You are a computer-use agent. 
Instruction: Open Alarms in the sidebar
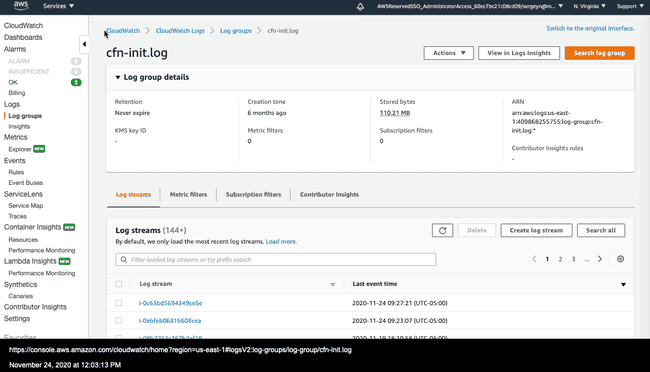point(15,49)
